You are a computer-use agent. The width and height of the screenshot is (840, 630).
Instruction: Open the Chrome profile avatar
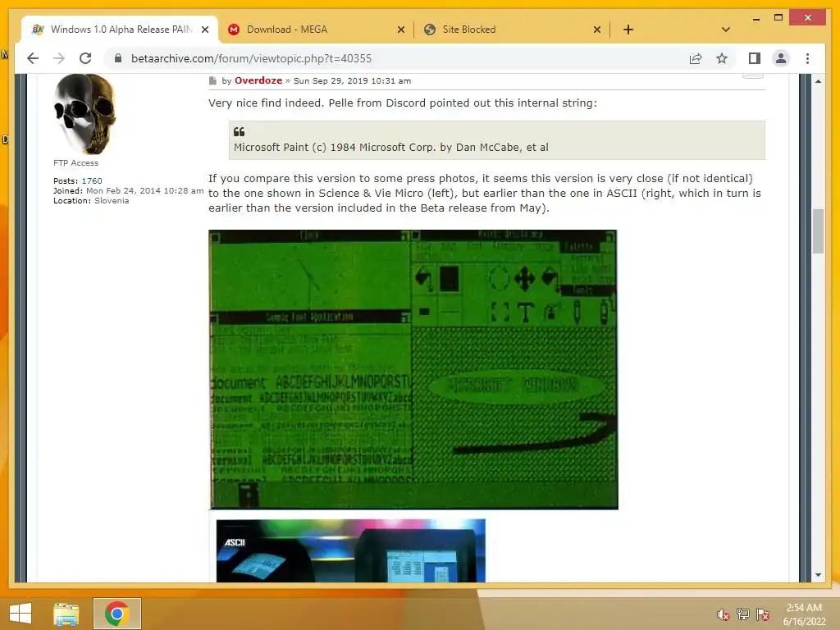[781, 58]
